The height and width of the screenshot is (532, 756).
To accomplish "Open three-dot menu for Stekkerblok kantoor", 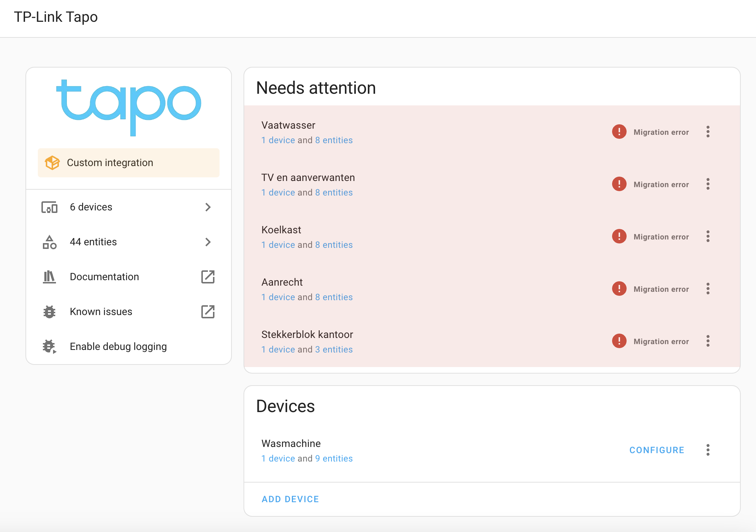I will pos(708,341).
